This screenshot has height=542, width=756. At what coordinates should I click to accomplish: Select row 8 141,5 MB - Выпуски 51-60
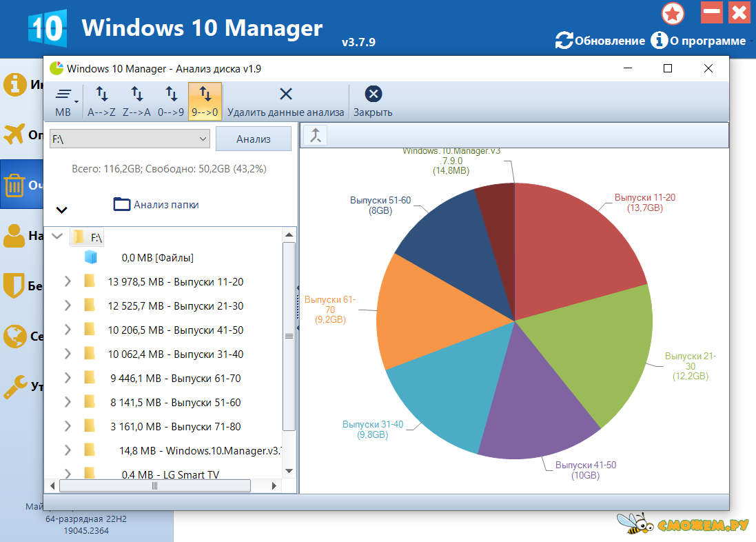(x=176, y=403)
